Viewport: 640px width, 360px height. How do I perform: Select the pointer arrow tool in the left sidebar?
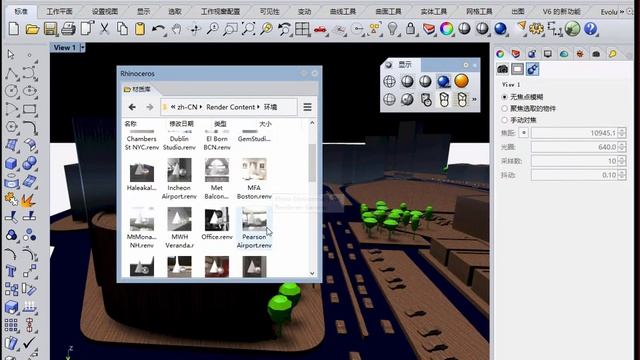[x=11, y=54]
